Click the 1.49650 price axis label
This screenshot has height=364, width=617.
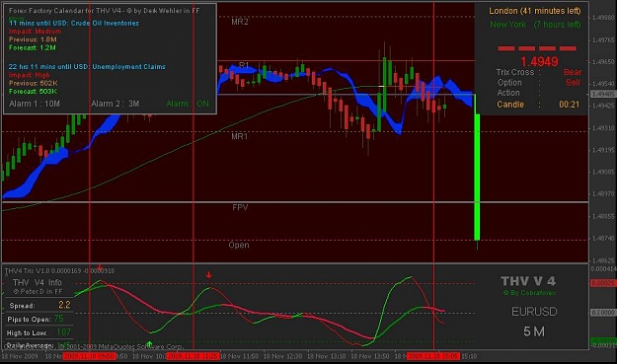(603, 62)
